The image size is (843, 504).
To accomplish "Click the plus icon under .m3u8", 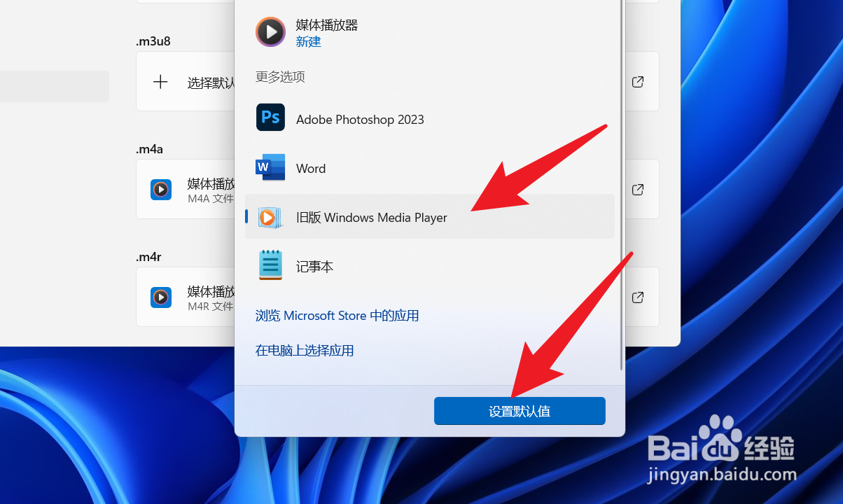I will [x=160, y=82].
